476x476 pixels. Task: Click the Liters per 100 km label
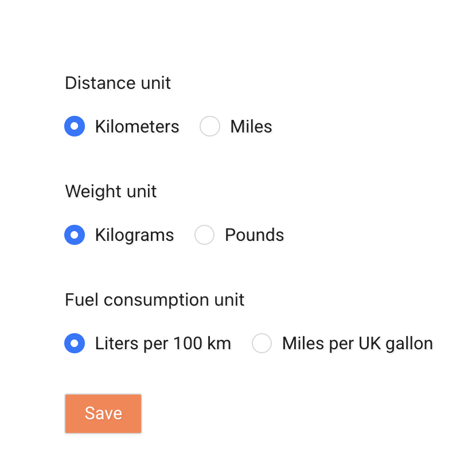[162, 343]
